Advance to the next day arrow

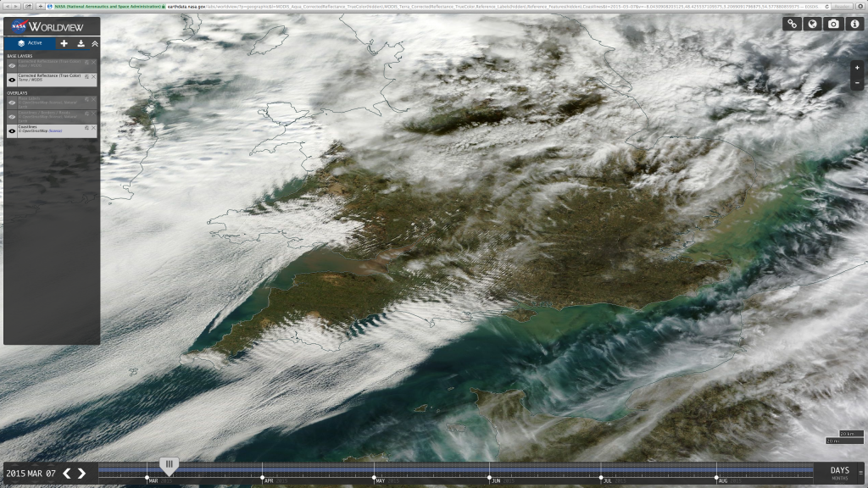click(81, 473)
